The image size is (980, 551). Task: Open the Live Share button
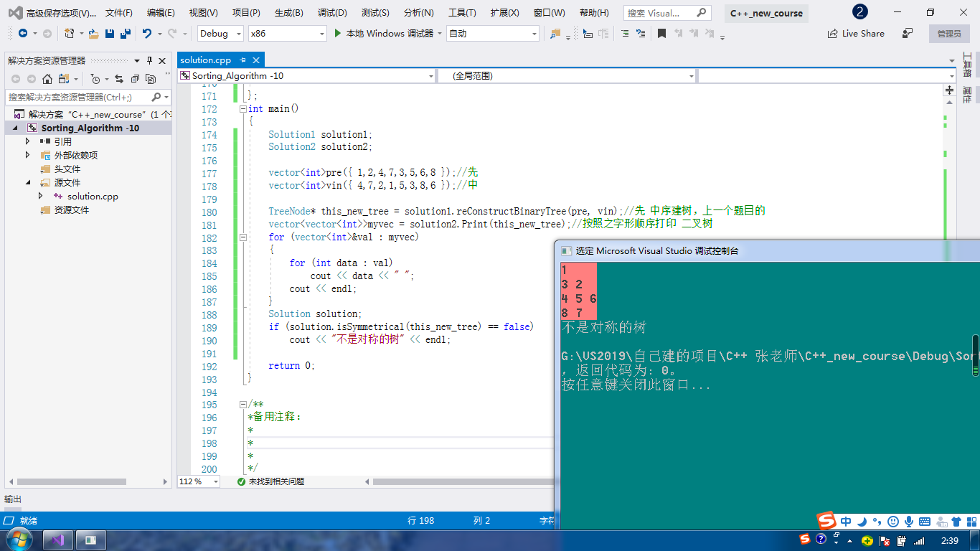[856, 34]
